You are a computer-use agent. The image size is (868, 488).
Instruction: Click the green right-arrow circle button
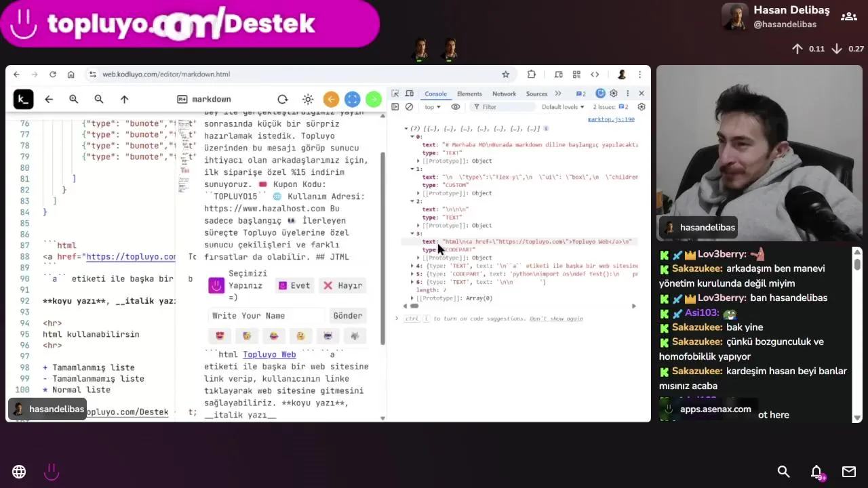click(x=374, y=100)
